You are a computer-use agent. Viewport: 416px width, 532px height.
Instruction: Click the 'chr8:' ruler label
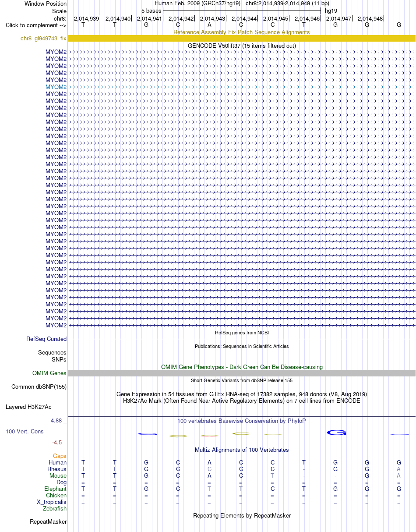pos(60,18)
